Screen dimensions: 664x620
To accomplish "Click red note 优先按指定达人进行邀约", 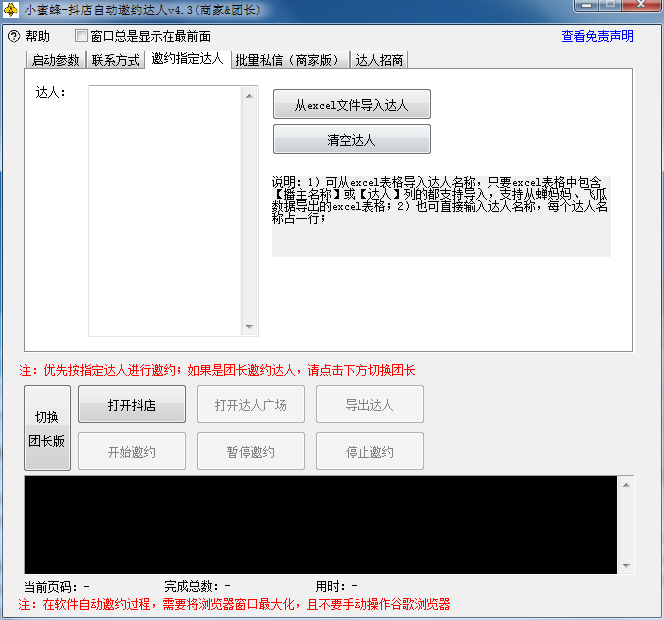I will tap(217, 370).
